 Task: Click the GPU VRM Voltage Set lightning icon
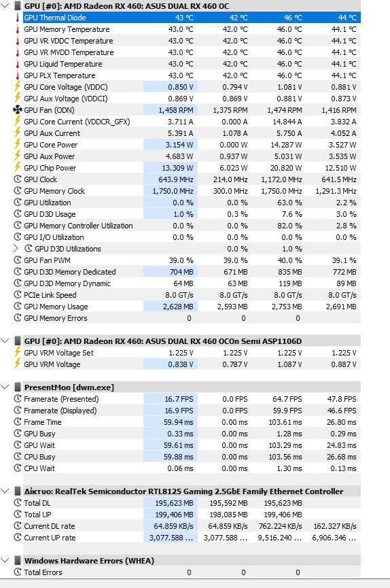click(x=17, y=353)
